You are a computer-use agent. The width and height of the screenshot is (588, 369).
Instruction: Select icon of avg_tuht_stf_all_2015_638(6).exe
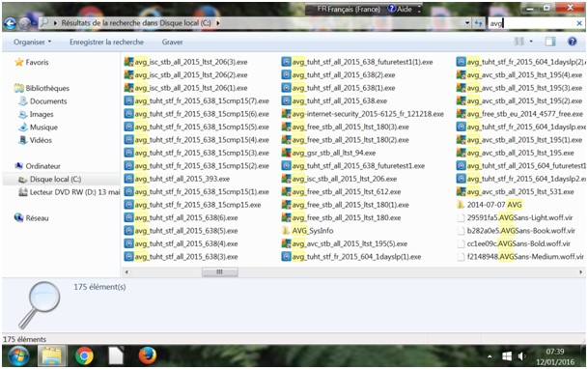[129, 218]
